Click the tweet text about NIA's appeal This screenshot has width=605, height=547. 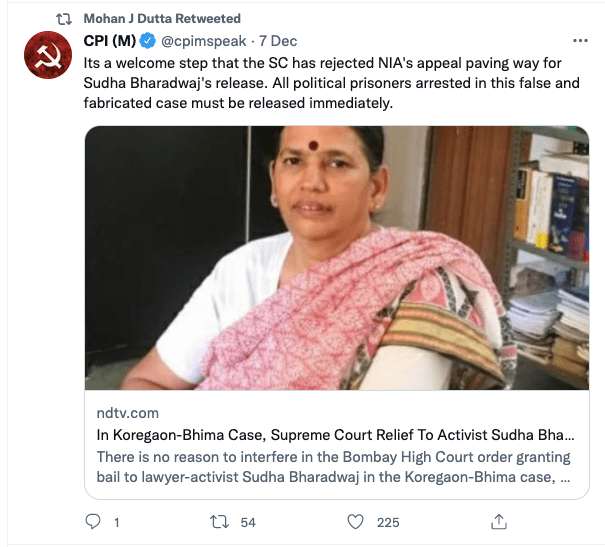[x=330, y=82]
